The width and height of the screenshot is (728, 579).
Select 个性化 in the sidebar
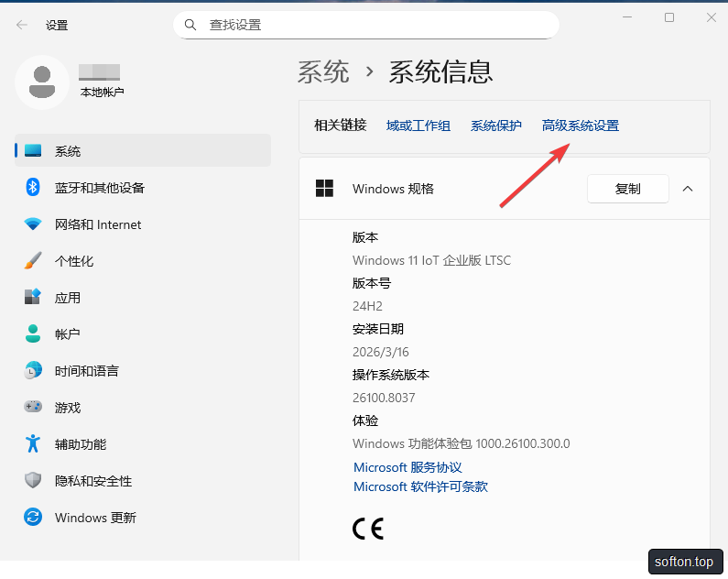[143, 260]
